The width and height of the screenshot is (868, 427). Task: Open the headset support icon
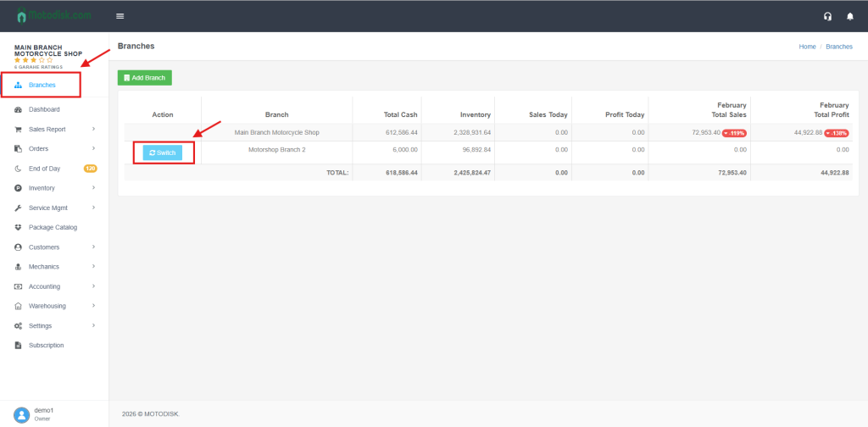pyautogui.click(x=827, y=16)
